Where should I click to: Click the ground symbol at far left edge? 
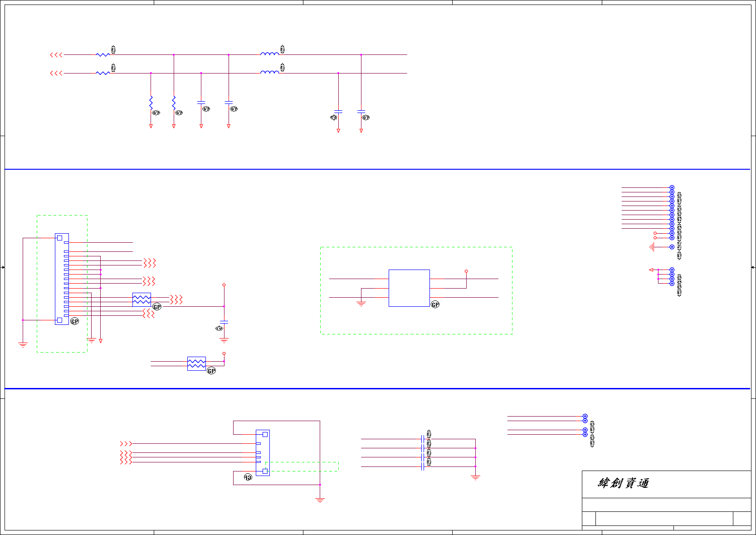click(x=23, y=345)
